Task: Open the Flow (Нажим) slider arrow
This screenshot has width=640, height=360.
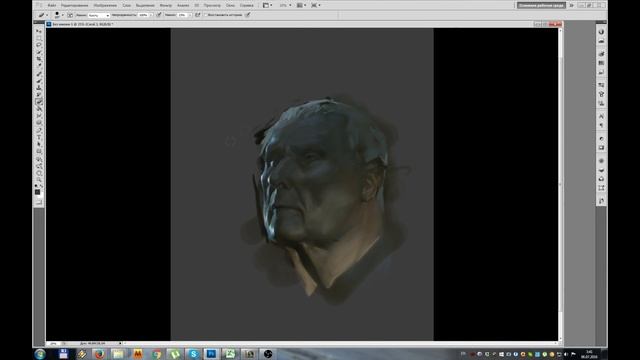Action: coord(190,15)
